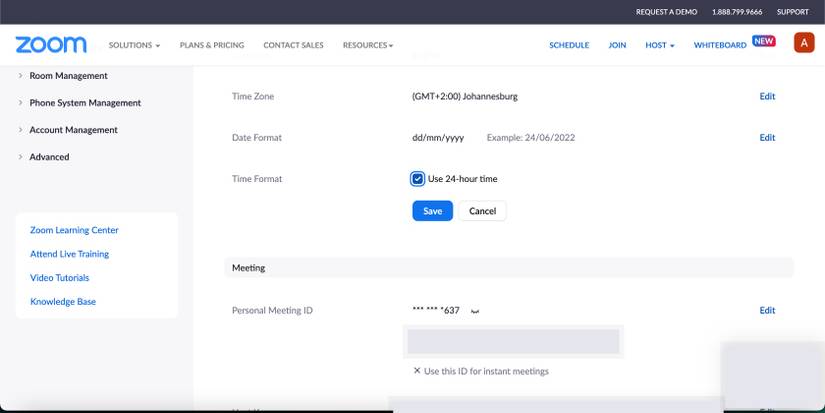The width and height of the screenshot is (825, 413).
Task: Cancel the time format change
Action: (482, 211)
